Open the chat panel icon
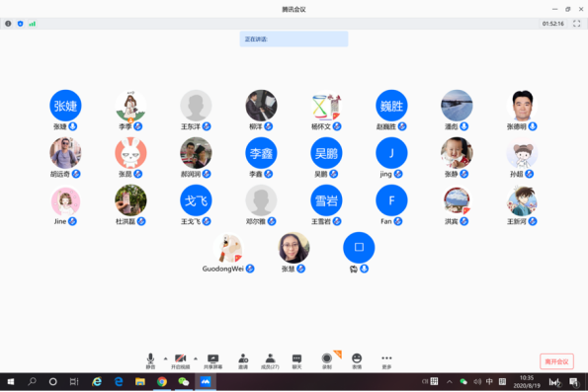The image size is (588, 392). coord(296,360)
